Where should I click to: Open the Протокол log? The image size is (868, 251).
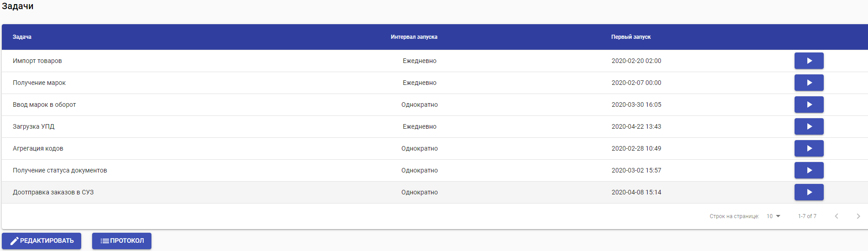pos(122,241)
